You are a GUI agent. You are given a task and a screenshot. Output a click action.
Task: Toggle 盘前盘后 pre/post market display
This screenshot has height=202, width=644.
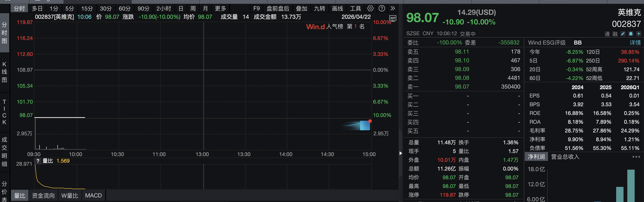coord(278,9)
